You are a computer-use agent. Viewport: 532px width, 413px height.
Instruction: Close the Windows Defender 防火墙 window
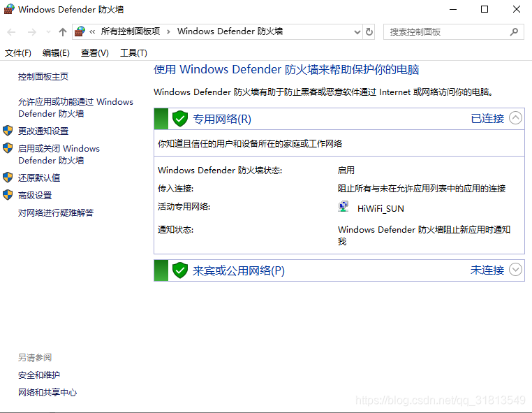[x=517, y=9]
